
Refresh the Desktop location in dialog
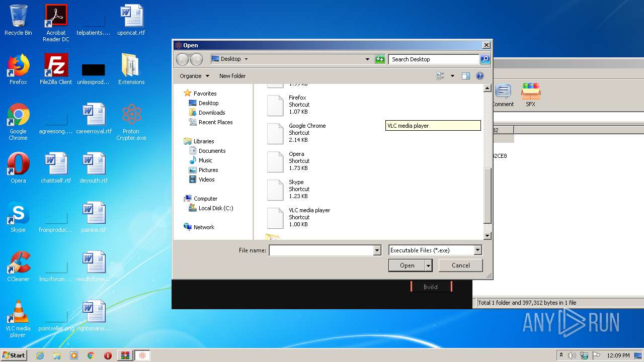[x=380, y=59]
